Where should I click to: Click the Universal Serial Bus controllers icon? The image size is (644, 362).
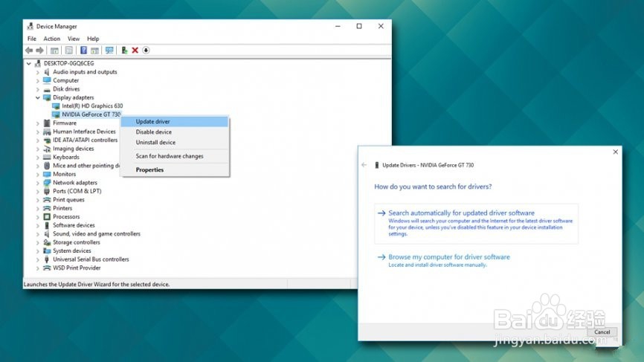point(47,259)
